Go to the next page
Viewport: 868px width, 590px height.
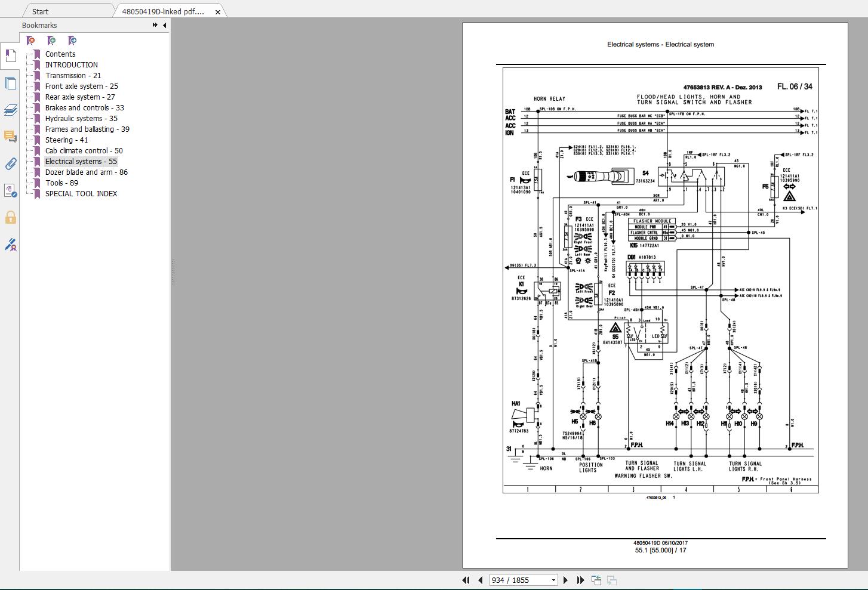(x=566, y=580)
